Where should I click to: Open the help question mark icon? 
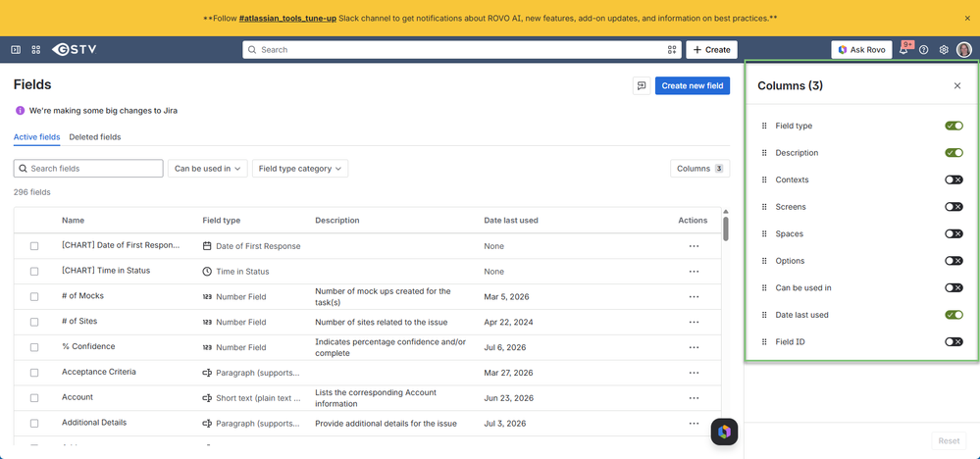924,50
